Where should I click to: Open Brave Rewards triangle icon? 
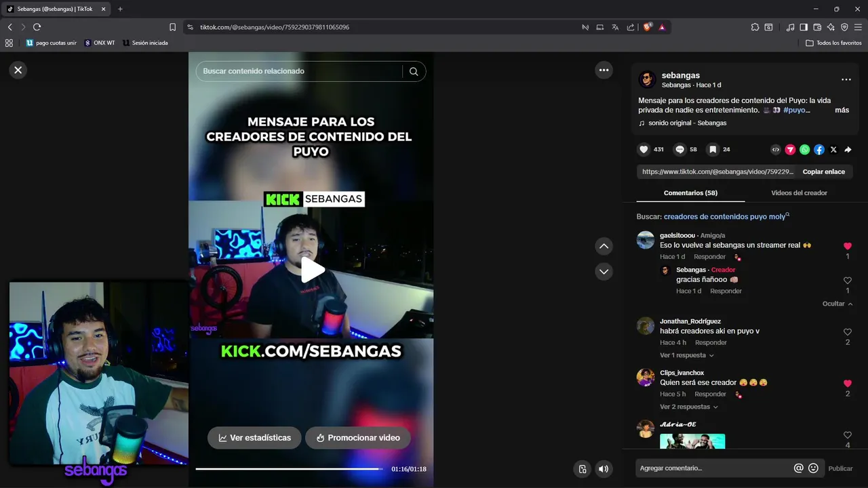[x=662, y=27]
